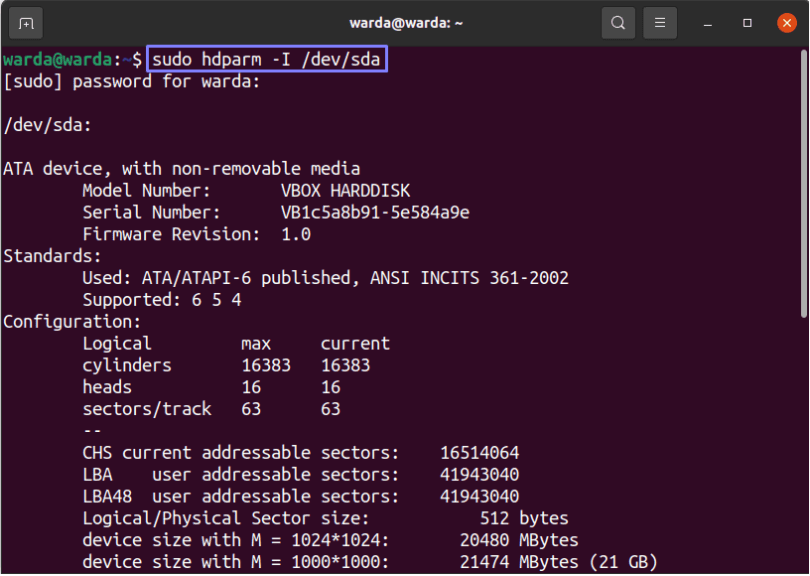The height and width of the screenshot is (576, 810).
Task: Click the Firmware Revision 1.0 value
Action: [x=296, y=235]
